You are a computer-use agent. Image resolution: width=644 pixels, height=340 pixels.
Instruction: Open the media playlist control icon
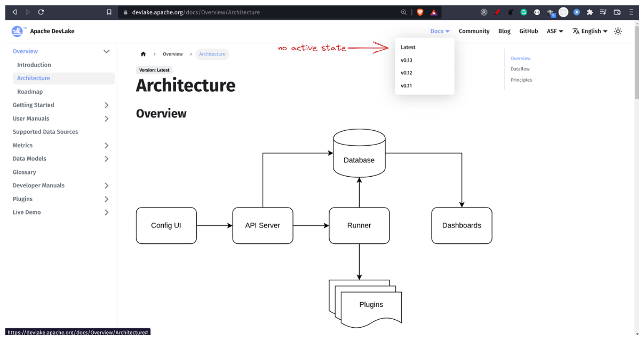coord(603,12)
